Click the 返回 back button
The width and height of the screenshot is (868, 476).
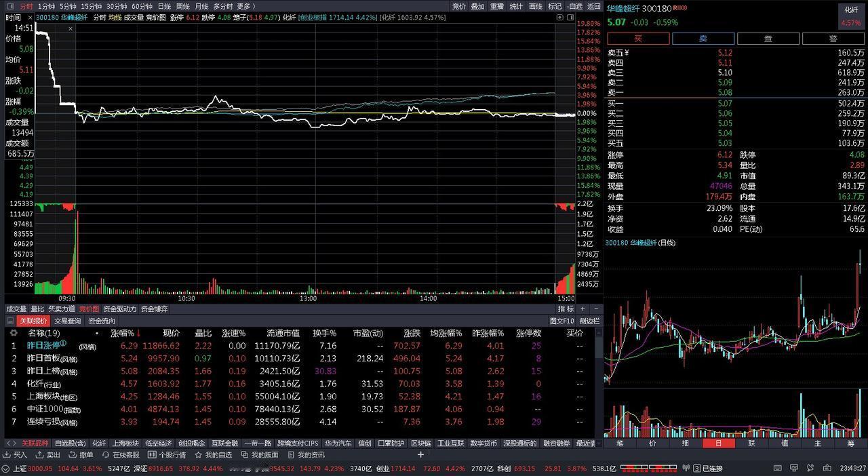click(594, 6)
